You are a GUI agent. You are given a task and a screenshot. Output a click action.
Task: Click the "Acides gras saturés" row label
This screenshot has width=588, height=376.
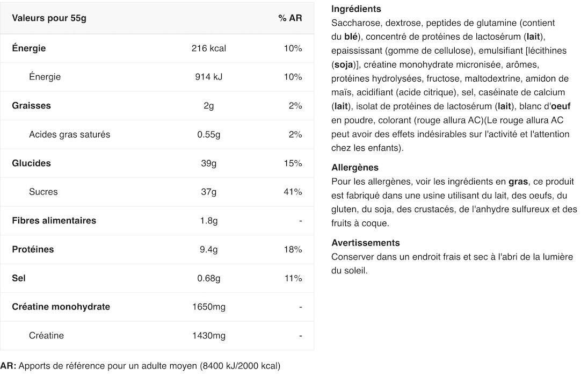click(x=69, y=134)
